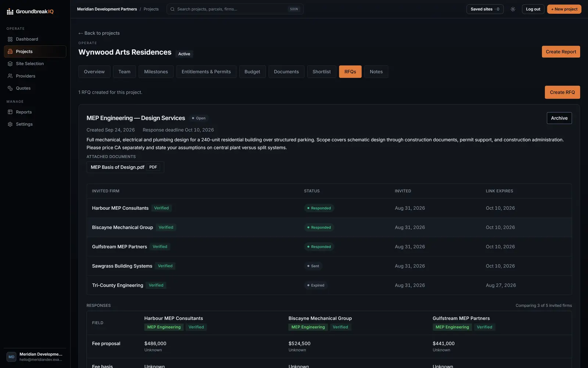Select the RFQs tab
This screenshot has height=368, width=588.
click(350, 72)
